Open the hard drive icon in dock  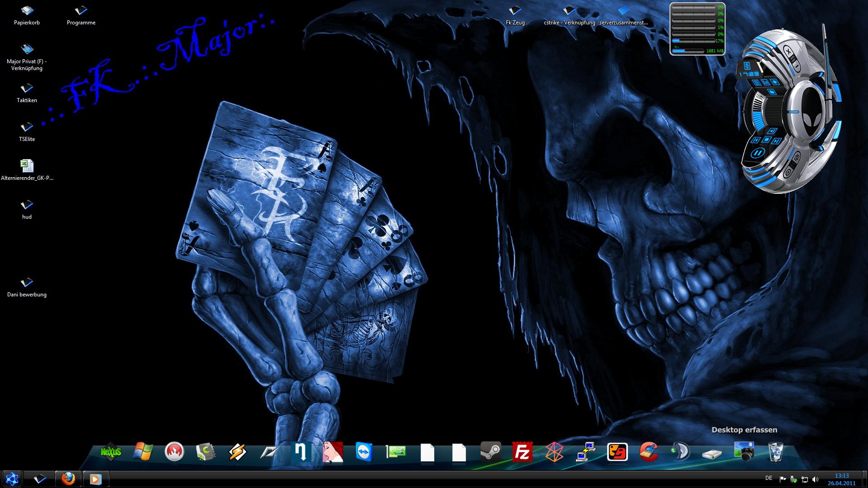pos(712,453)
